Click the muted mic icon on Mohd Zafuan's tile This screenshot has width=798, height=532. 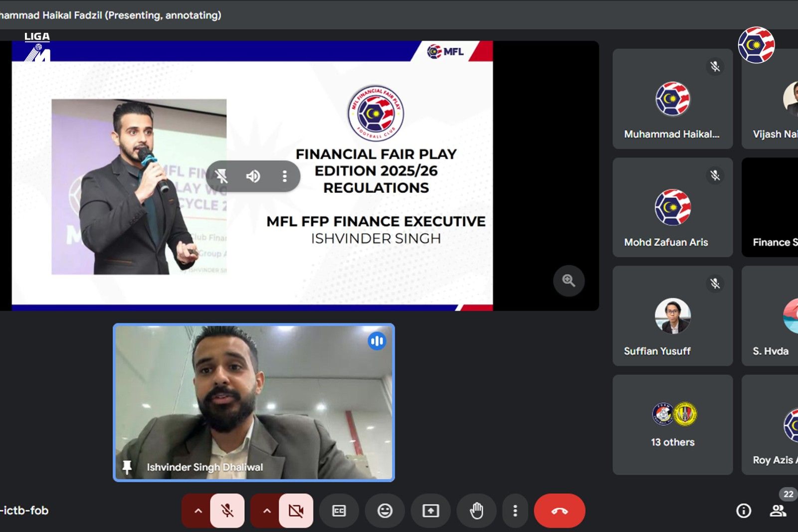[x=715, y=175]
